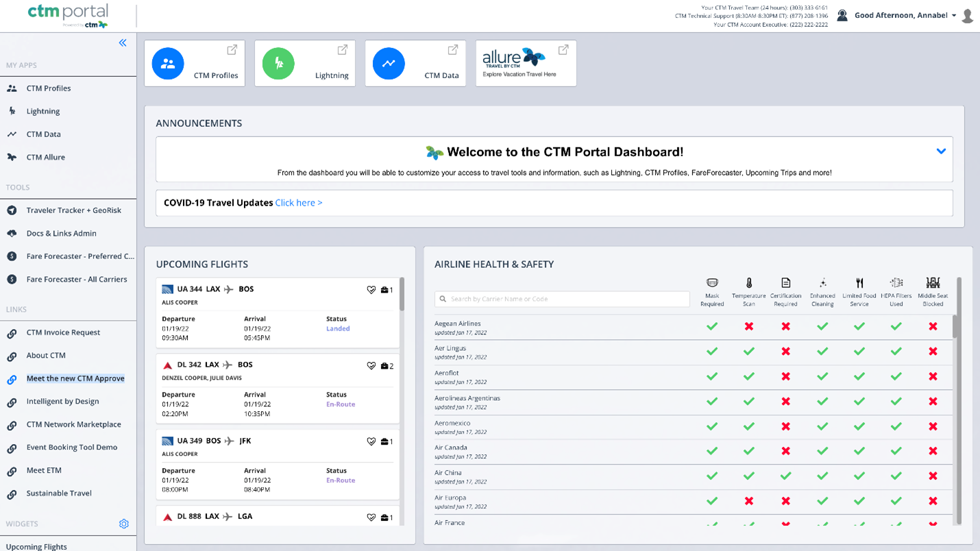This screenshot has width=980, height=551.
Task: Select the Air Europa row name
Action: pos(450,498)
